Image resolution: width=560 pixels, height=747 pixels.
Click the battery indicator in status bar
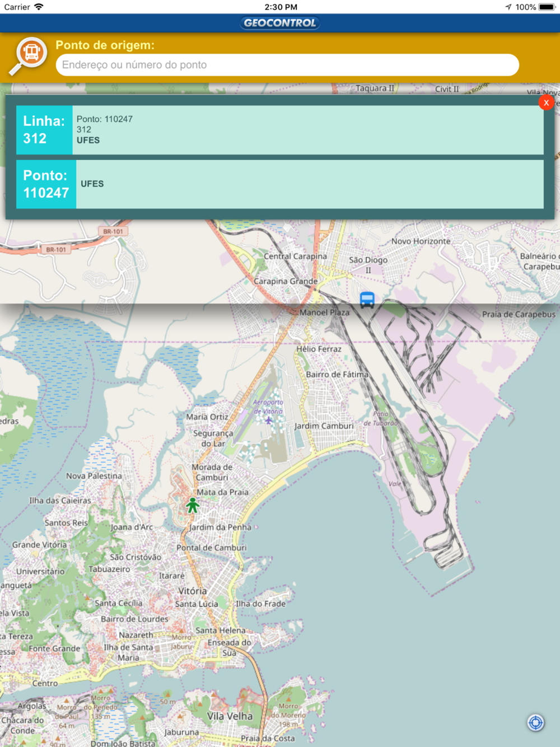click(547, 7)
